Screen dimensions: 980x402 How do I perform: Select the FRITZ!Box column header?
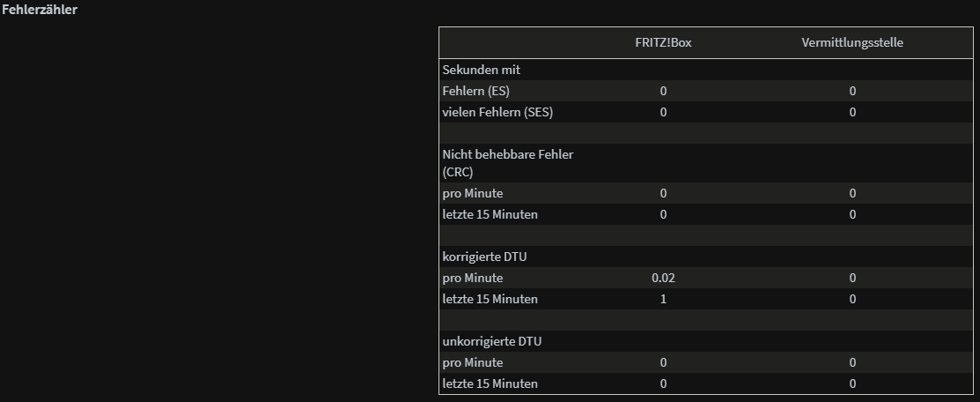(663, 42)
